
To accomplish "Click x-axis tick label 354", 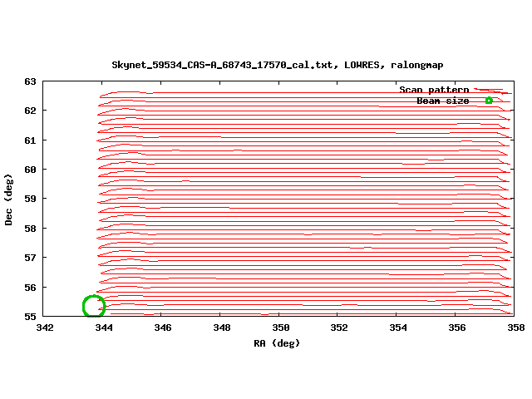I will pos(398,328).
